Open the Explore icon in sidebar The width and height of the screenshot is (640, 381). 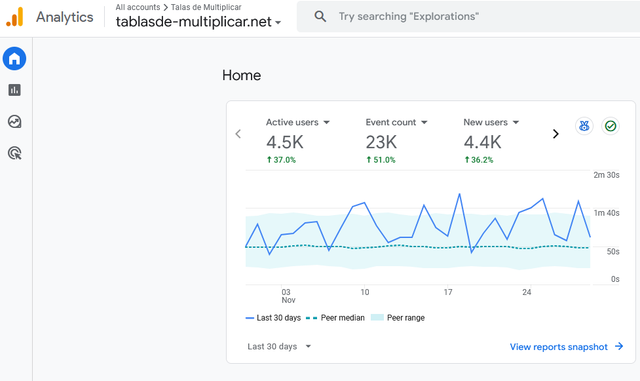(15, 122)
